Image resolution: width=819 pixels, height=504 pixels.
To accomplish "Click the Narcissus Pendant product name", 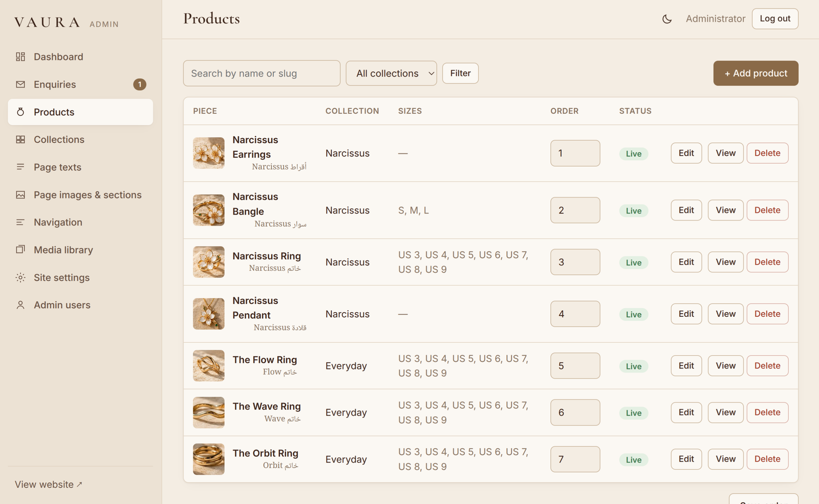I will point(255,308).
